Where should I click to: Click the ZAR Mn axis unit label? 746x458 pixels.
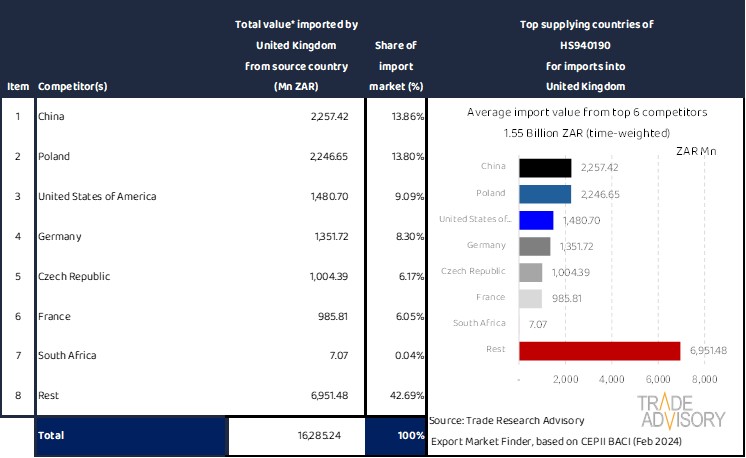pyautogui.click(x=697, y=151)
